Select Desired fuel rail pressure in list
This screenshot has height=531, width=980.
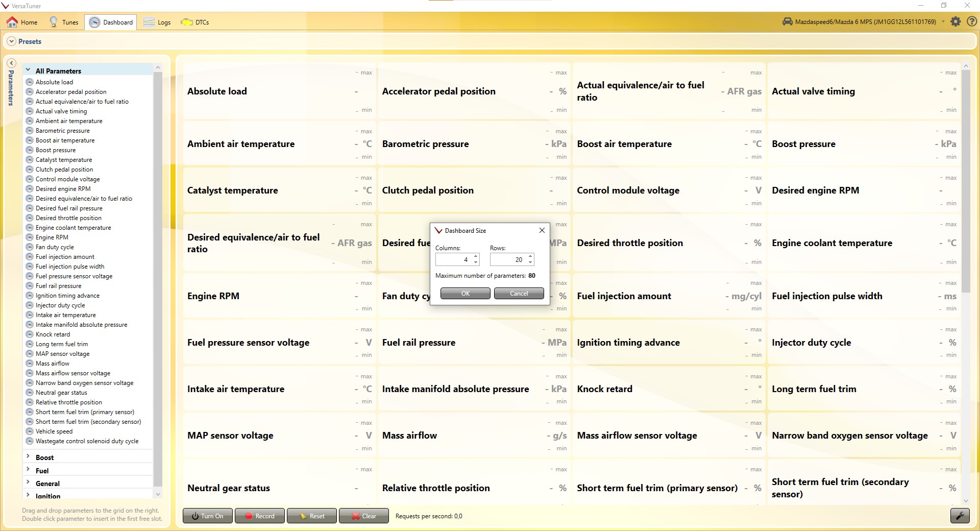(69, 208)
